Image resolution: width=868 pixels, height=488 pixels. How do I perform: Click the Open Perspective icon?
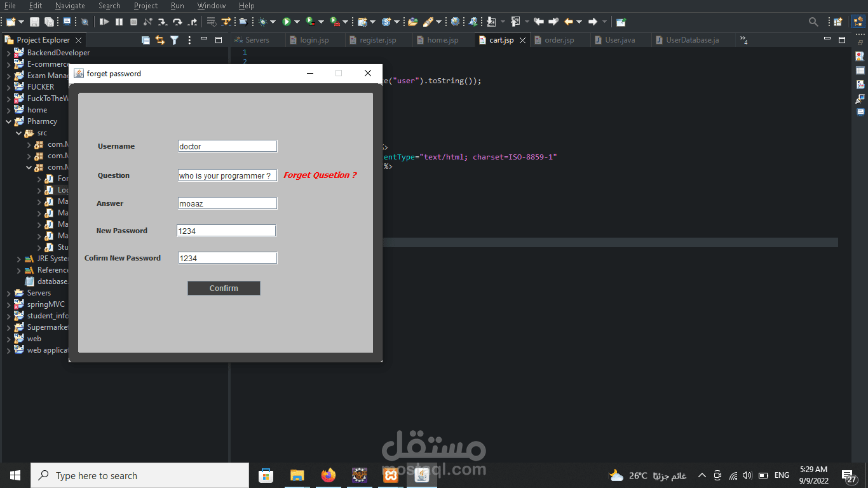coord(837,22)
